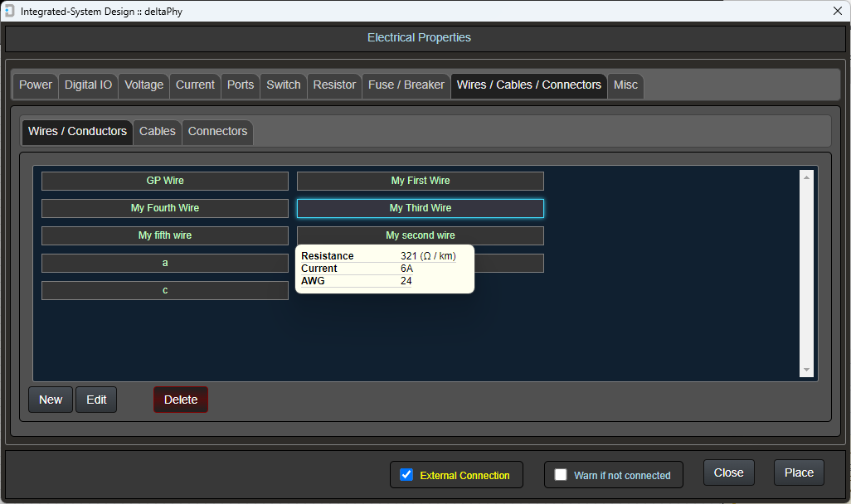The width and height of the screenshot is (851, 504).
Task: Select the My First Wire item
Action: tap(421, 181)
